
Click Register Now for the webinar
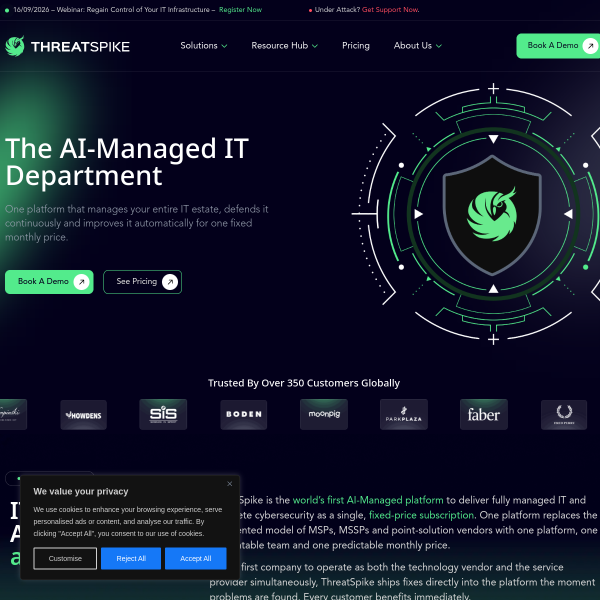(240, 10)
